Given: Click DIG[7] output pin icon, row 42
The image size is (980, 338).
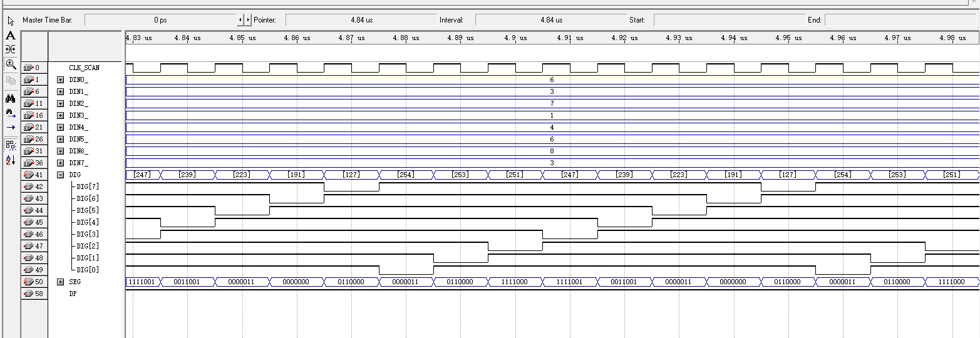Looking at the screenshot, I should (x=28, y=187).
